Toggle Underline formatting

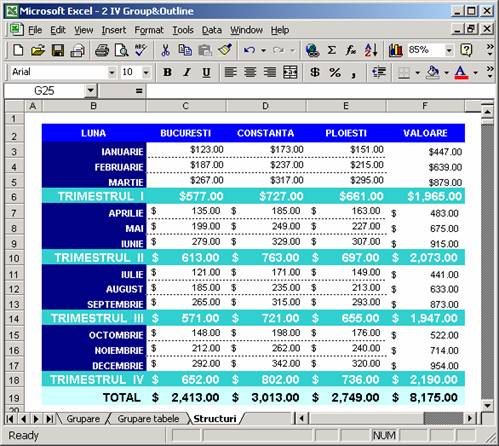coord(206,72)
